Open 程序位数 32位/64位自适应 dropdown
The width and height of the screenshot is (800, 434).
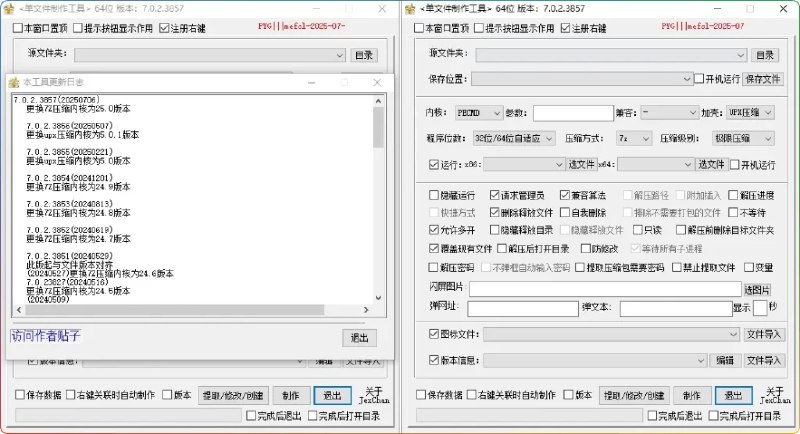pos(513,138)
